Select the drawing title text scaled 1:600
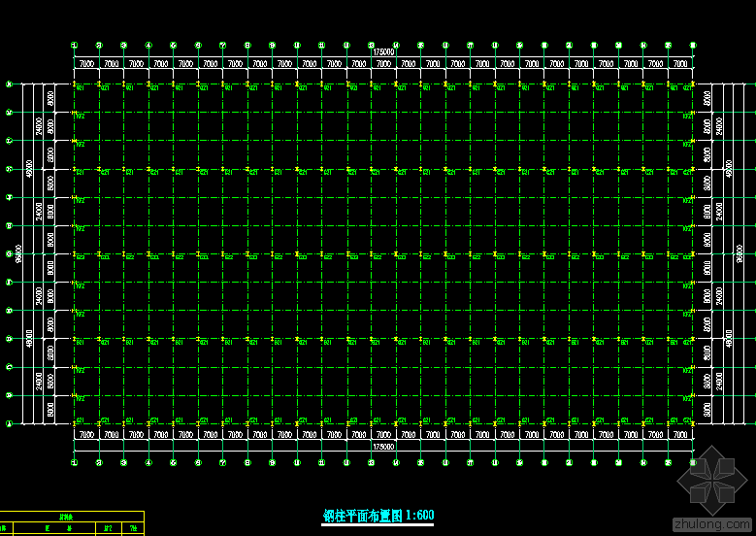Image resolution: width=756 pixels, height=536 pixels. click(x=378, y=516)
